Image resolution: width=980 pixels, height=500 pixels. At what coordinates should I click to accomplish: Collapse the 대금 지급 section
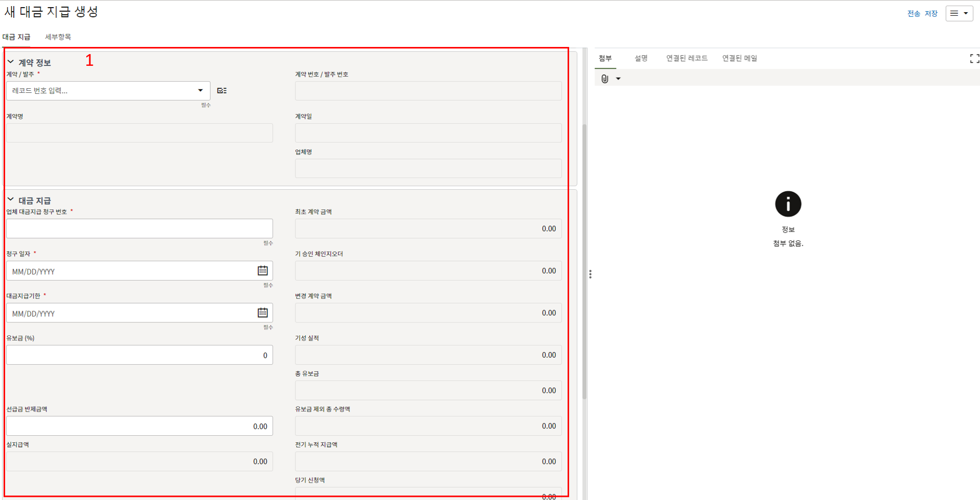(x=11, y=200)
